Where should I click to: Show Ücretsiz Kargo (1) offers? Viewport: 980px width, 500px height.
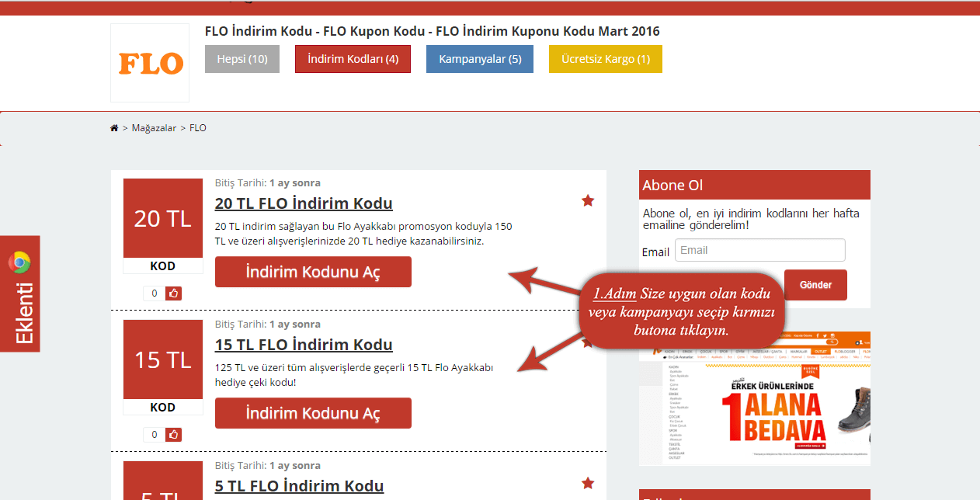pos(606,59)
